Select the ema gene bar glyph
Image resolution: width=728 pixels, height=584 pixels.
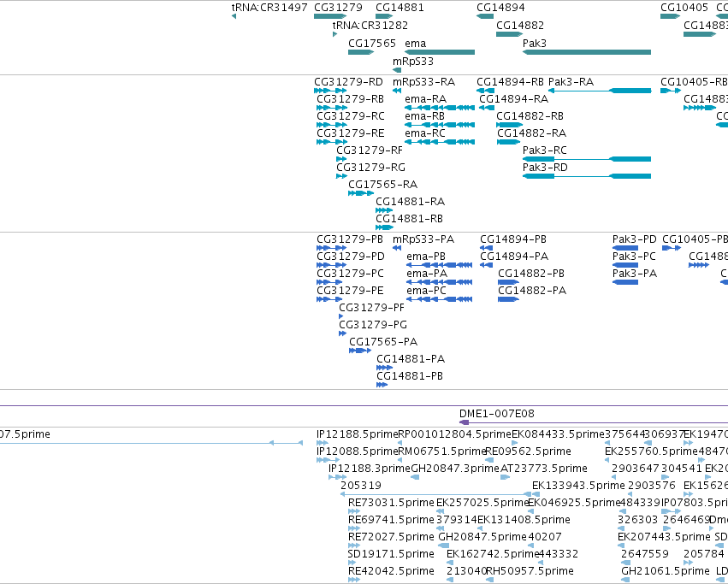point(440,52)
